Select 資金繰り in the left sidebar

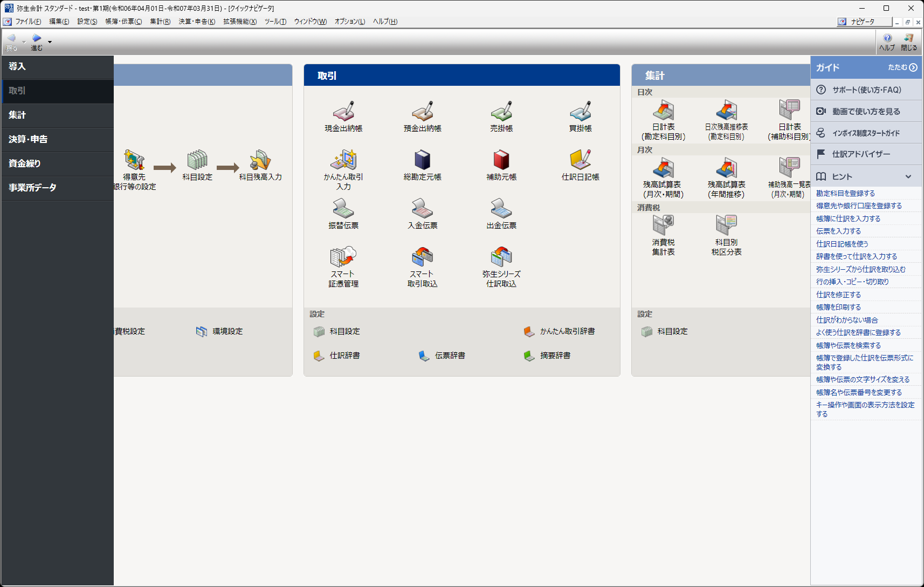coord(57,163)
